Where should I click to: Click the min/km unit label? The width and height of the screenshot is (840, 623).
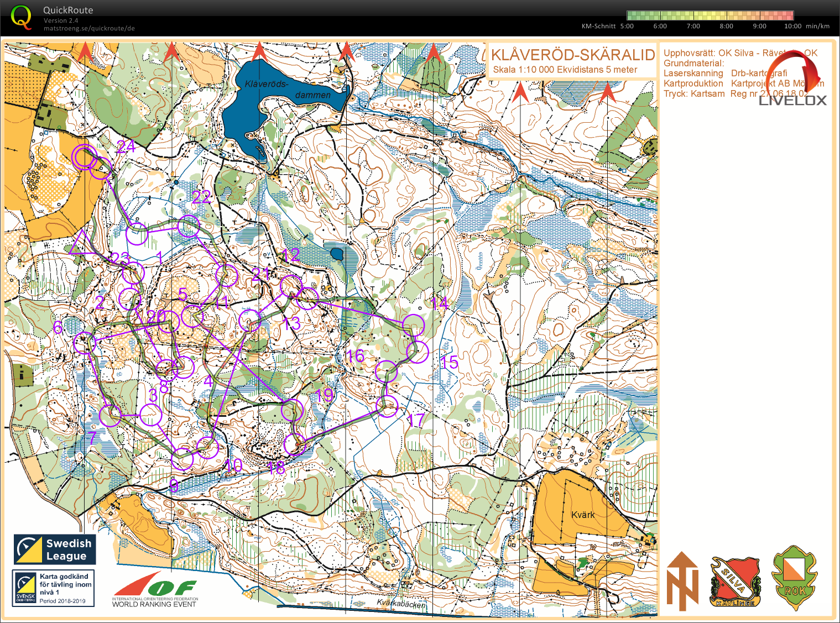point(818,26)
